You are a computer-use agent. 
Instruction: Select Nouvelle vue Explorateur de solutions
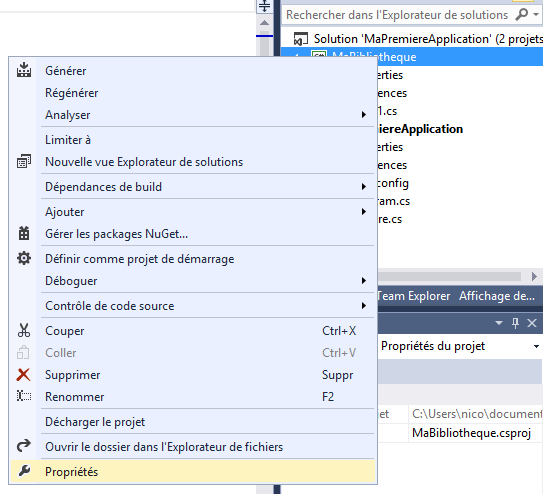[x=194, y=162]
